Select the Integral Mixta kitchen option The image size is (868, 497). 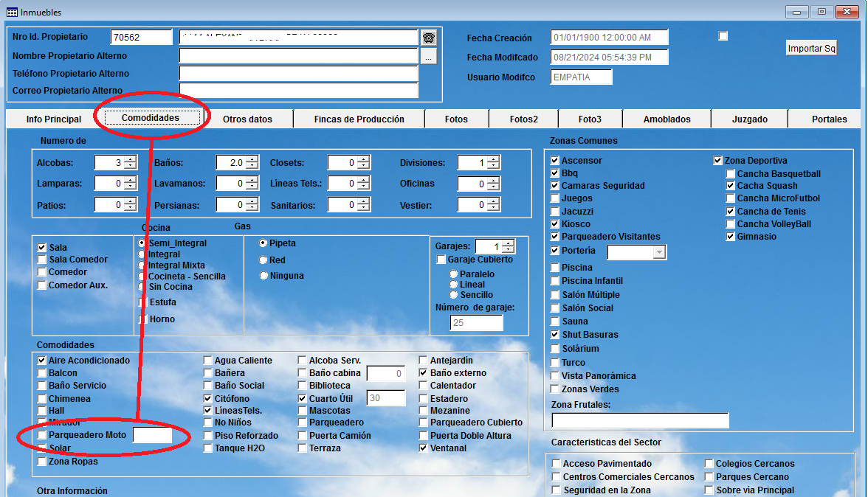pos(142,265)
